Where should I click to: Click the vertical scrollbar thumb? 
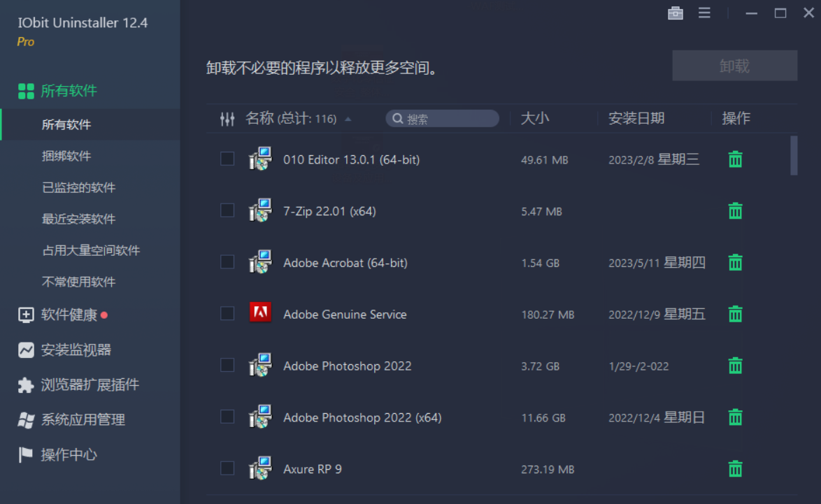click(x=794, y=155)
